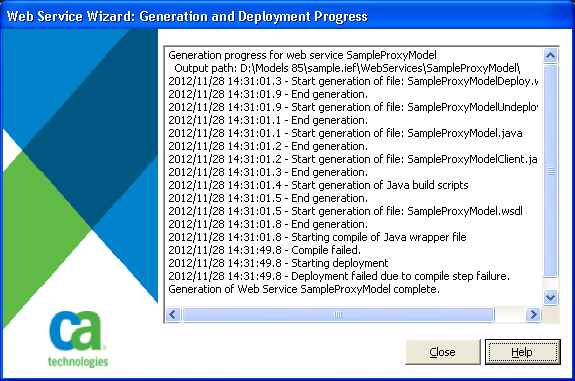Click the vertical scrollbar up arrow
The image size is (575, 381).
coord(550,55)
